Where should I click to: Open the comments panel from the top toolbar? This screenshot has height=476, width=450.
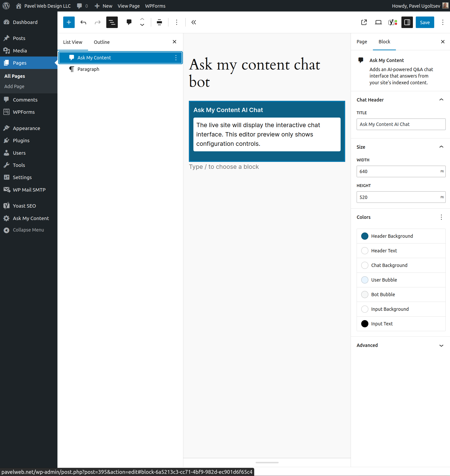pyautogui.click(x=129, y=22)
